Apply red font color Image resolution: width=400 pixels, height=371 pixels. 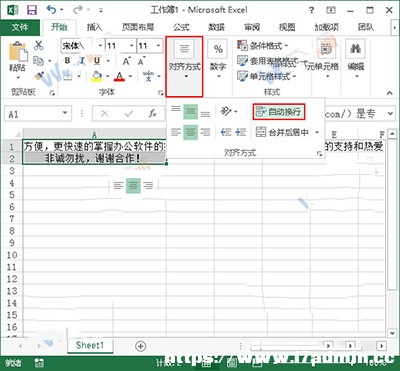[x=119, y=76]
